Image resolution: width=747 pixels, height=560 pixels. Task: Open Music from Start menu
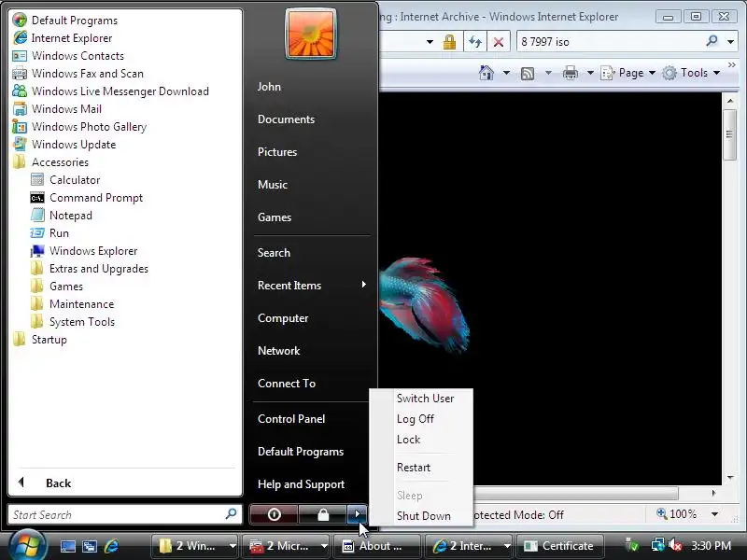(x=273, y=184)
